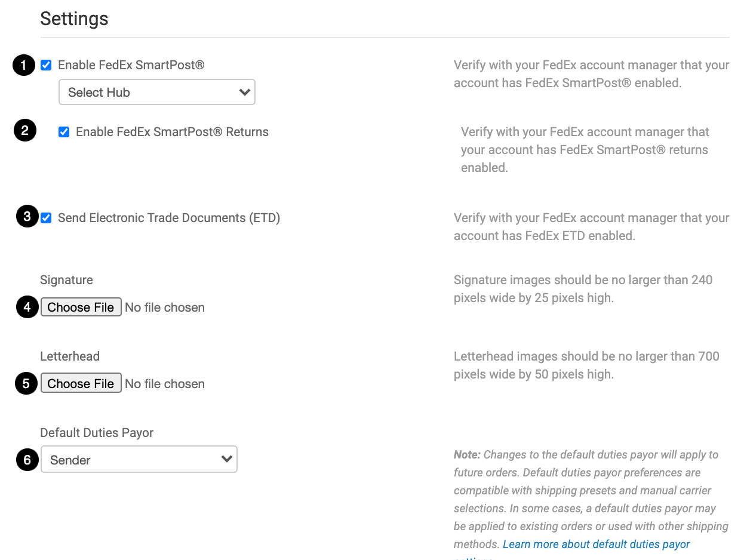Open the Select Hub dropdown
Viewport: 744px width, 560px height.
(x=157, y=93)
